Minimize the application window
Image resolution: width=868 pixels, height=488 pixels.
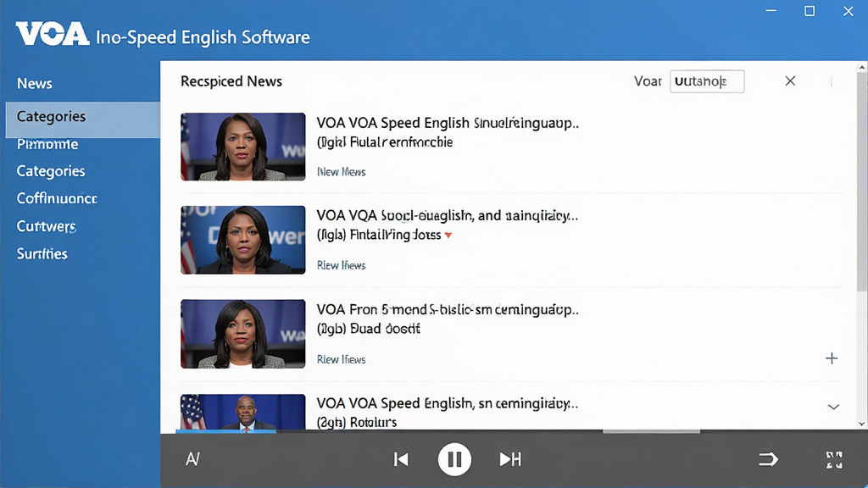click(771, 11)
